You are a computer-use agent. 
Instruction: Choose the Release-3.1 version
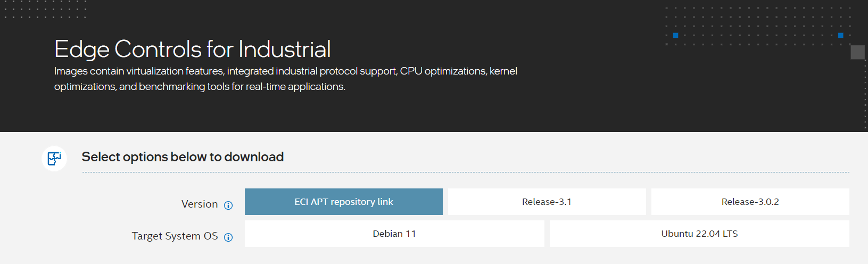point(547,202)
